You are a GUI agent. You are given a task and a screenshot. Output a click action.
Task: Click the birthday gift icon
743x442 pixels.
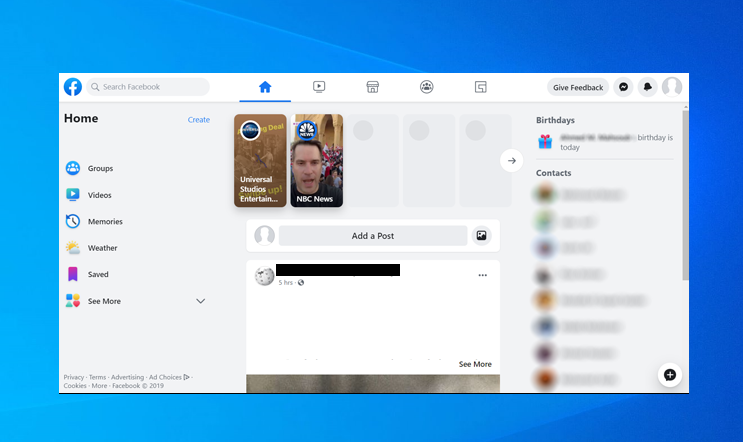545,142
